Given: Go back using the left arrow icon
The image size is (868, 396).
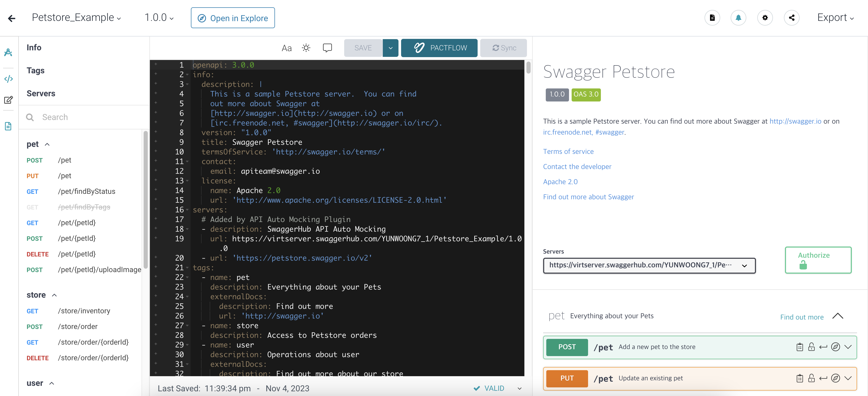Looking at the screenshot, I should 12,18.
